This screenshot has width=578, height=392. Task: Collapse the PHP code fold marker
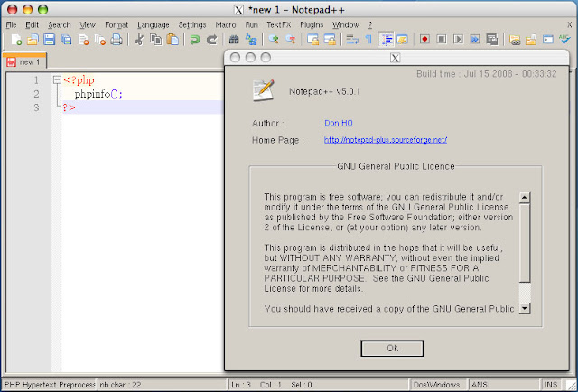[57, 79]
